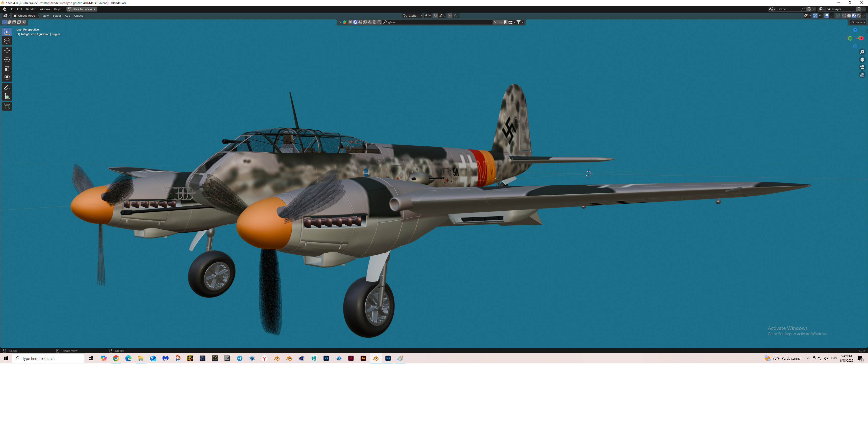Image resolution: width=868 pixels, height=426 pixels.
Task: Set selection mode to Subtract
Action: (x=14, y=22)
